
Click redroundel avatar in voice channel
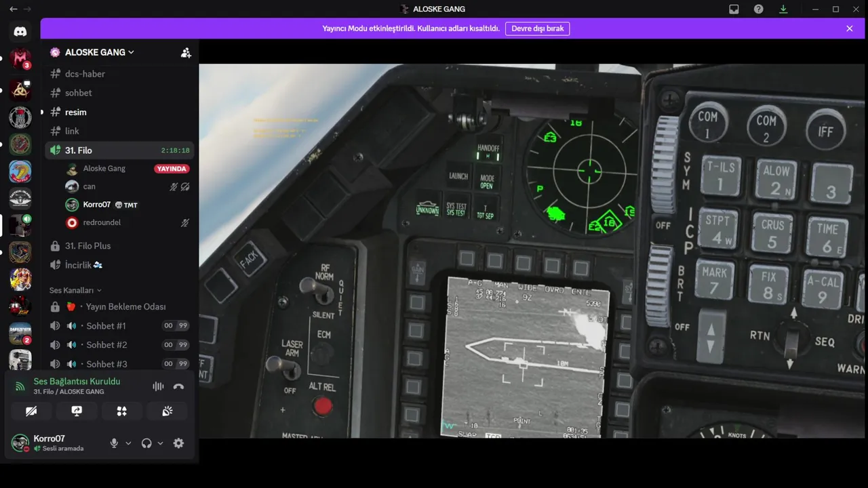pyautogui.click(x=72, y=222)
